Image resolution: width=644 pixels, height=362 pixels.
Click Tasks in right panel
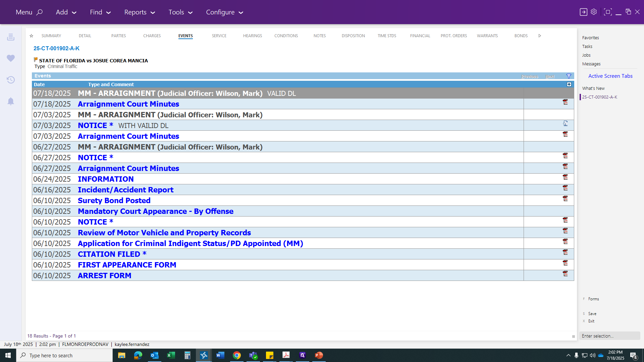pyautogui.click(x=587, y=47)
